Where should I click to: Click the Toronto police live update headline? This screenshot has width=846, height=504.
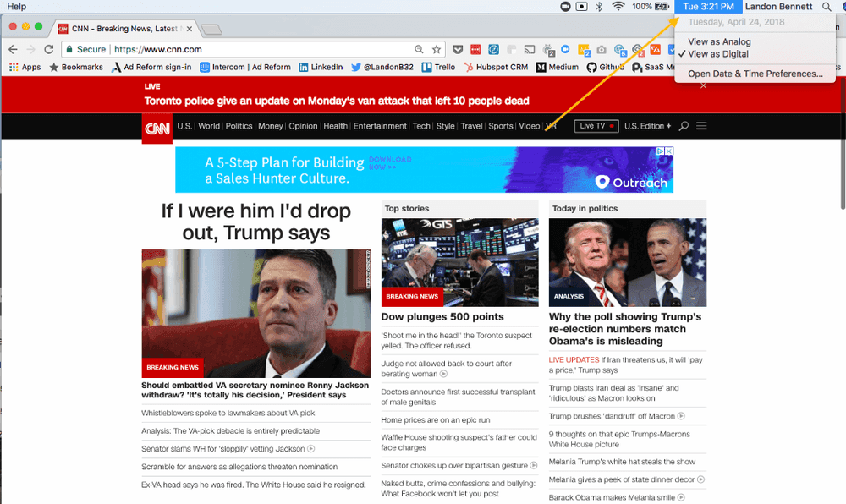point(336,101)
